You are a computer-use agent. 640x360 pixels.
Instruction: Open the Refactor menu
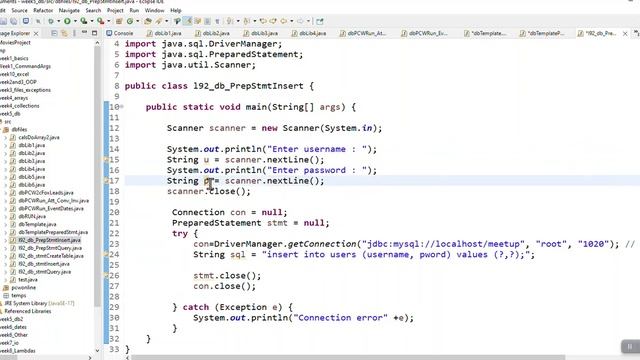tap(43, 10)
